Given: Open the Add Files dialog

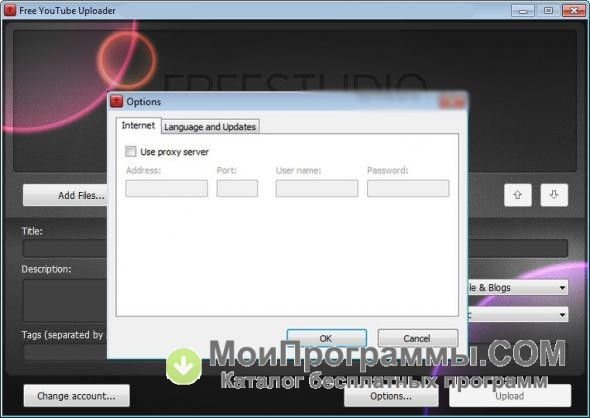Looking at the screenshot, I should 65,195.
